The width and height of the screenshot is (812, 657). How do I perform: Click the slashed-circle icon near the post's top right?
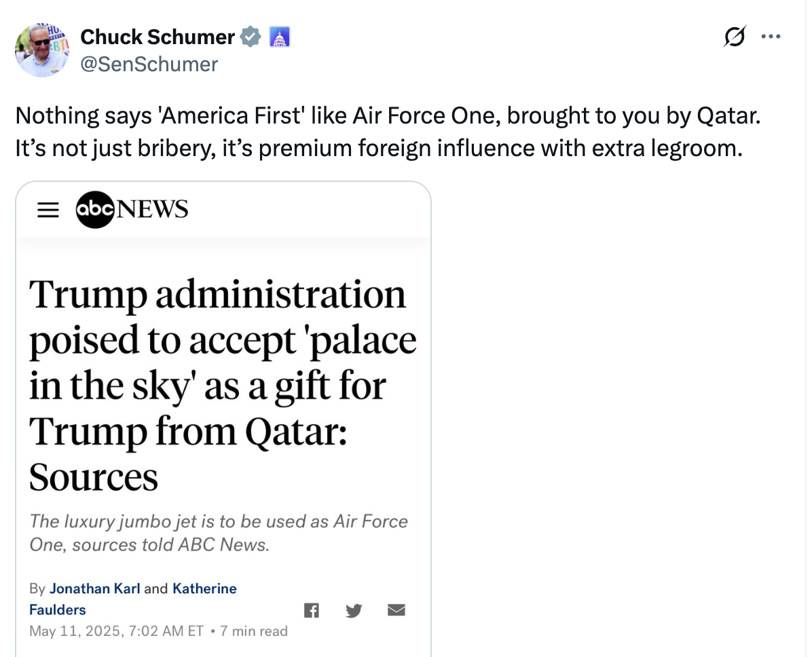pyautogui.click(x=735, y=37)
